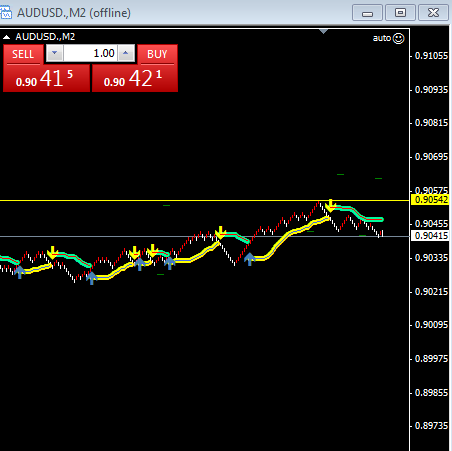Click the lot volume field showing 1.00
Screen dimensions: 452x451
pyautogui.click(x=90, y=53)
